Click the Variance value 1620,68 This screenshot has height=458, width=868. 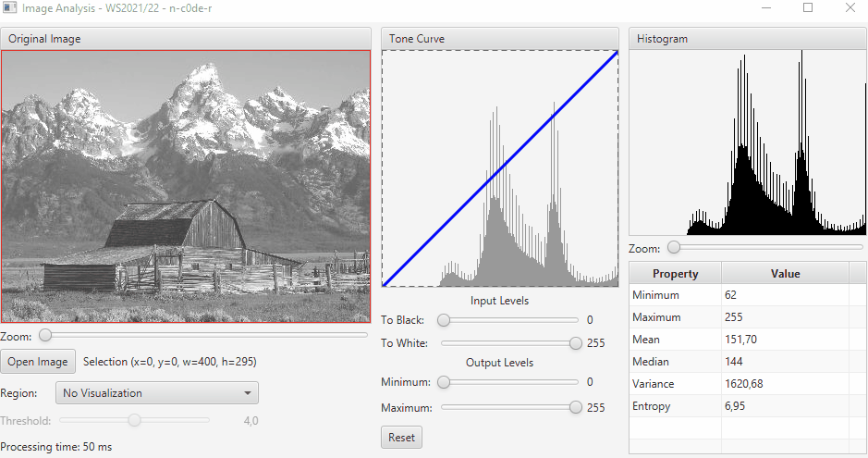743,384
